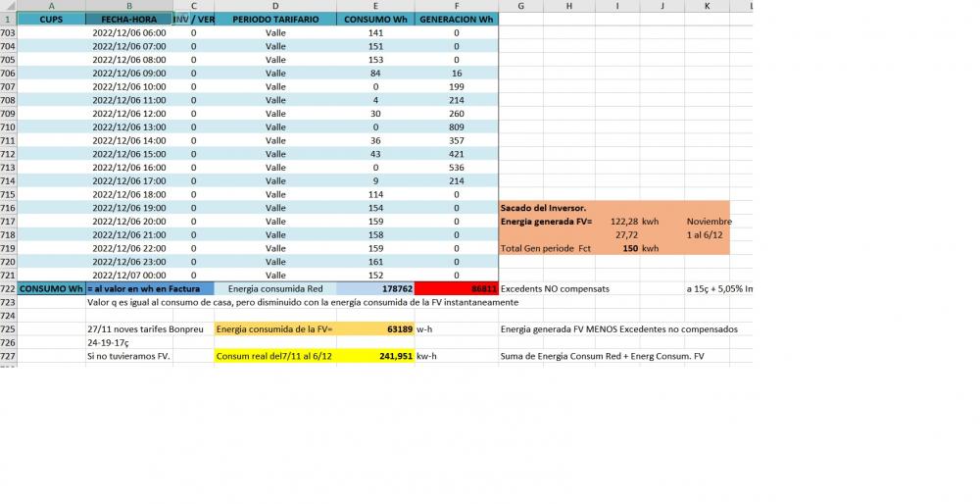
Task: Select column A header
Action: (x=51, y=6)
